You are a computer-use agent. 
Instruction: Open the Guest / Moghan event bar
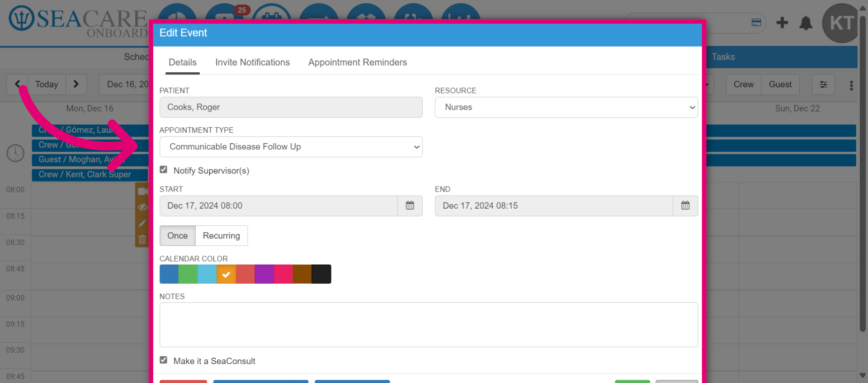pyautogui.click(x=90, y=159)
